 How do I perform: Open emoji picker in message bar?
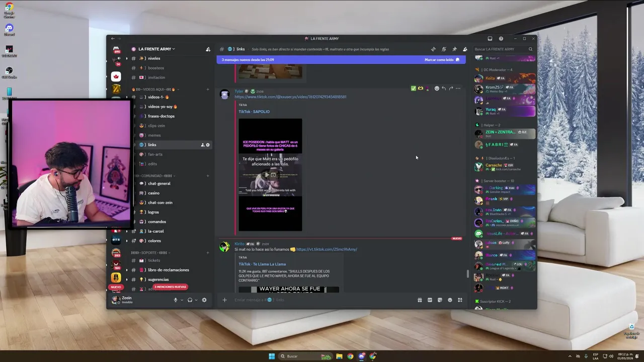450,300
